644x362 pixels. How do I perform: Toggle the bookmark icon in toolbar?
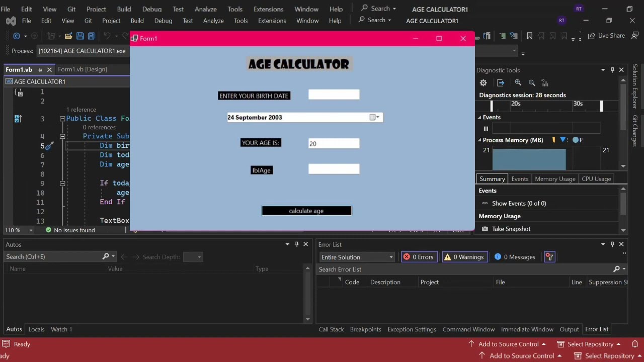529,36
